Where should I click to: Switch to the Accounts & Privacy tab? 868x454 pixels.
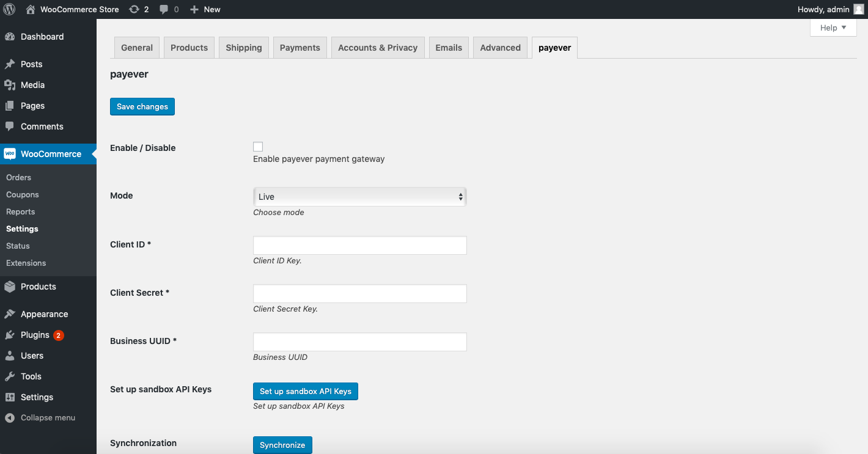tap(378, 48)
